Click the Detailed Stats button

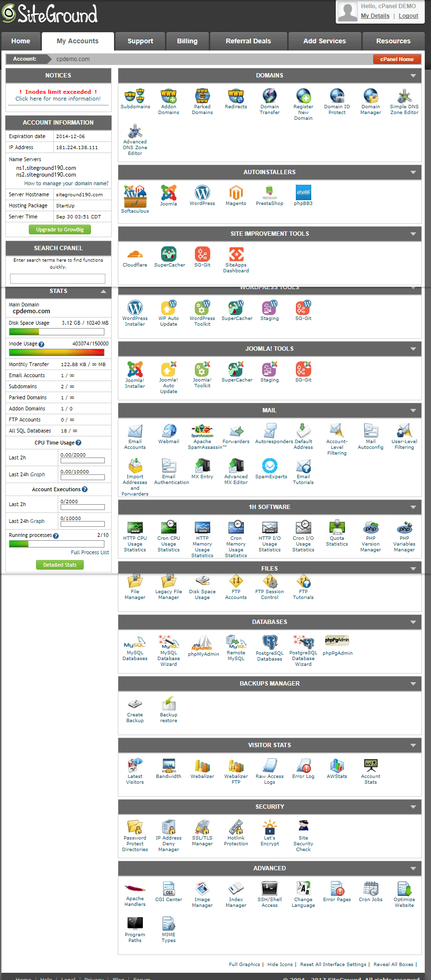[60, 565]
